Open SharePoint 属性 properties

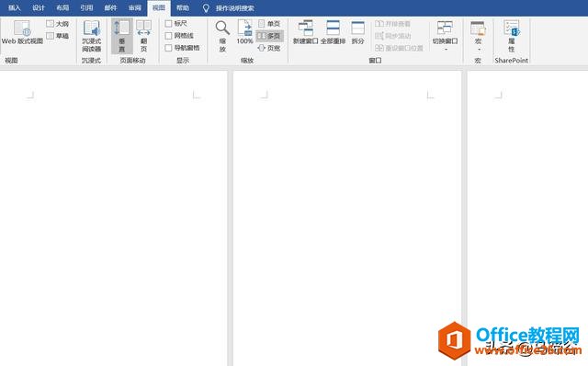(x=511, y=36)
